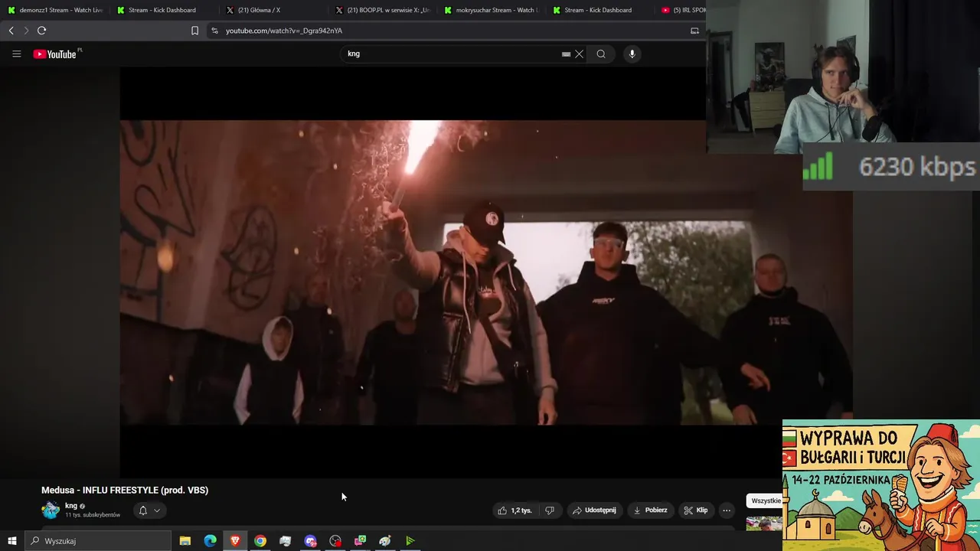Click the browser forward arrow
The width and height of the screenshot is (980, 551).
[25, 31]
